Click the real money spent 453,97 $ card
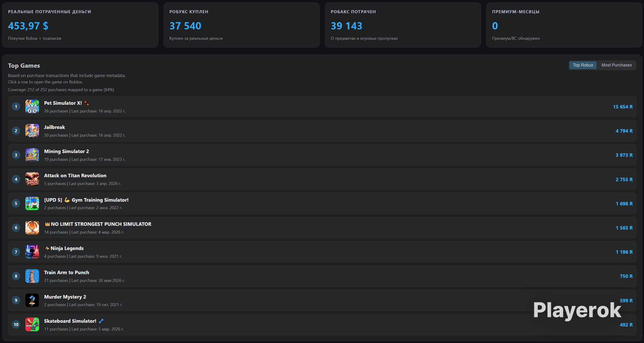This screenshot has height=343, width=644. click(80, 25)
